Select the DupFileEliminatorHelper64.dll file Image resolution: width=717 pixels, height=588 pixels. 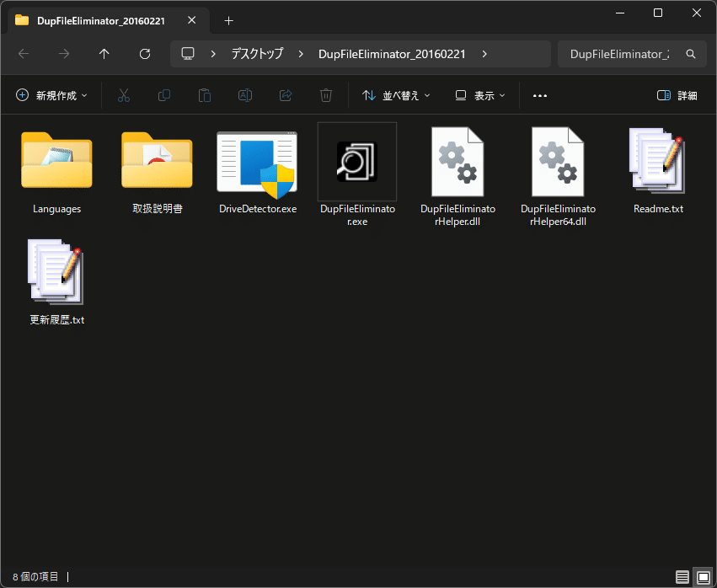point(557,161)
